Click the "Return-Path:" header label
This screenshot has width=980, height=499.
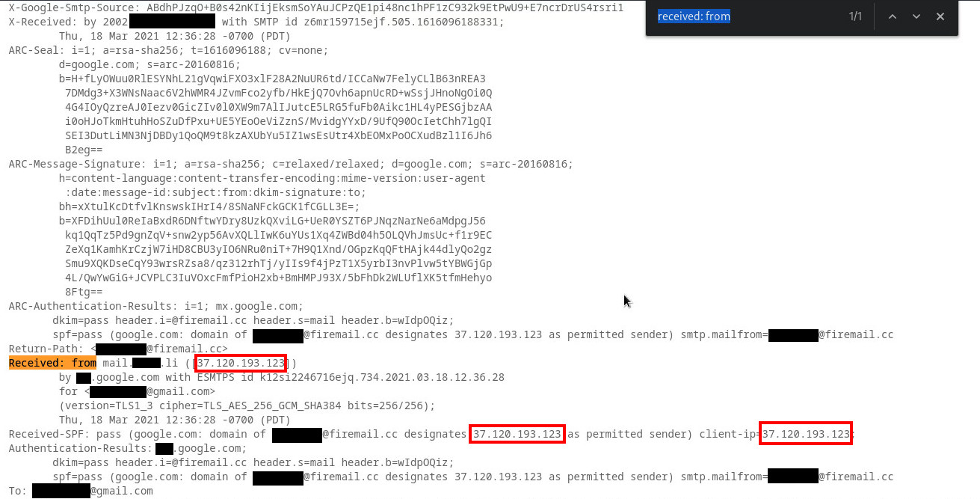tap(46, 349)
